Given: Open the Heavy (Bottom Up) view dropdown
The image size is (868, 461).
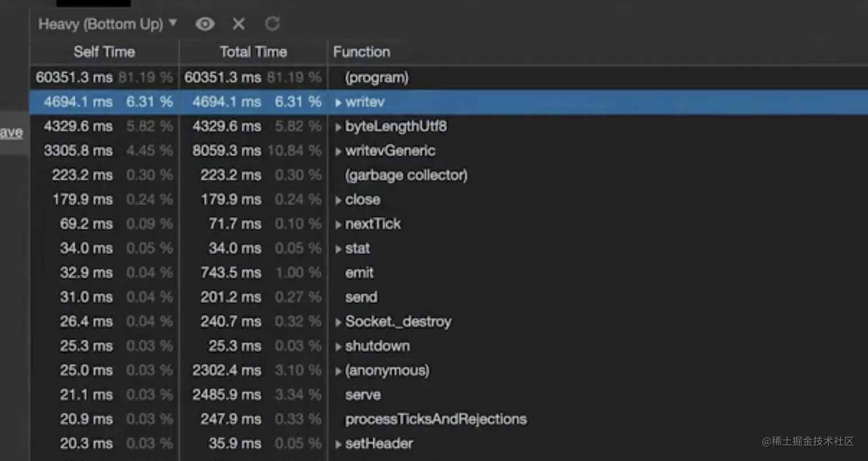Looking at the screenshot, I should point(108,24).
